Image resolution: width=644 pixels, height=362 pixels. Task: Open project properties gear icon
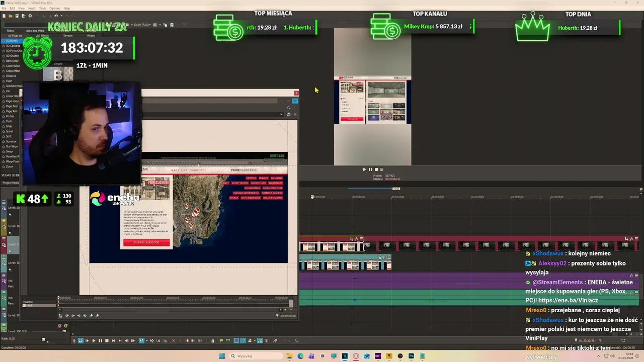tap(30, 16)
